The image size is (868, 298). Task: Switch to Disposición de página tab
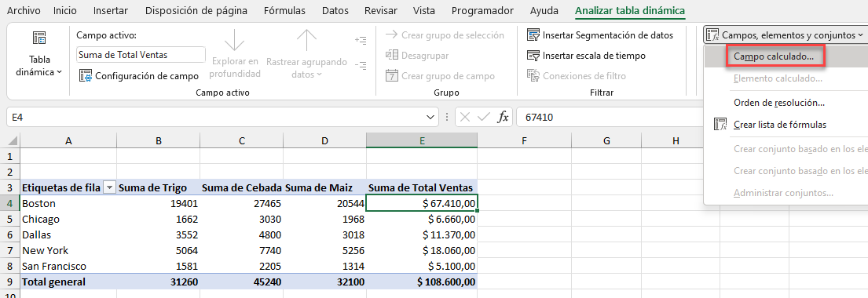pos(196,10)
